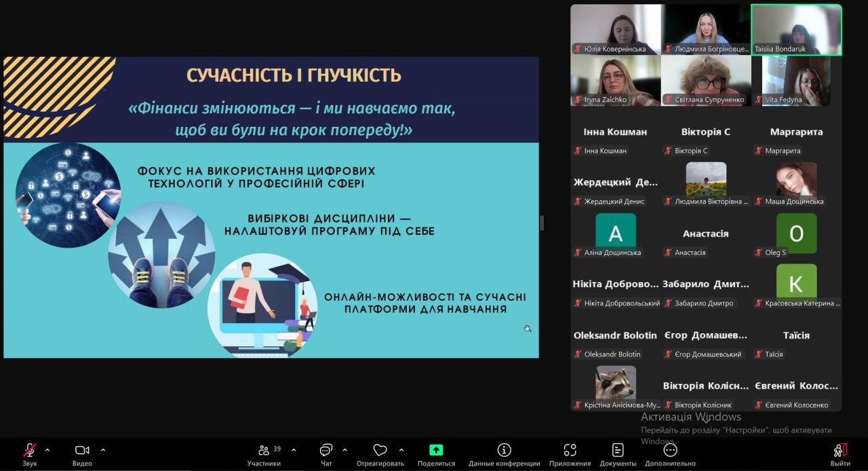Open the Участники participants panel
868x471 pixels.
point(264,451)
